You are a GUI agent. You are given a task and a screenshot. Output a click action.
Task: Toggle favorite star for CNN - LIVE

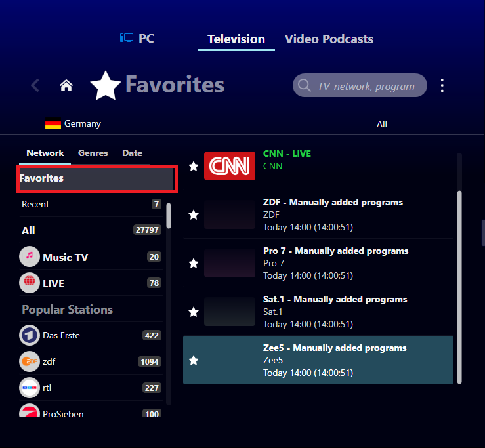click(x=194, y=167)
